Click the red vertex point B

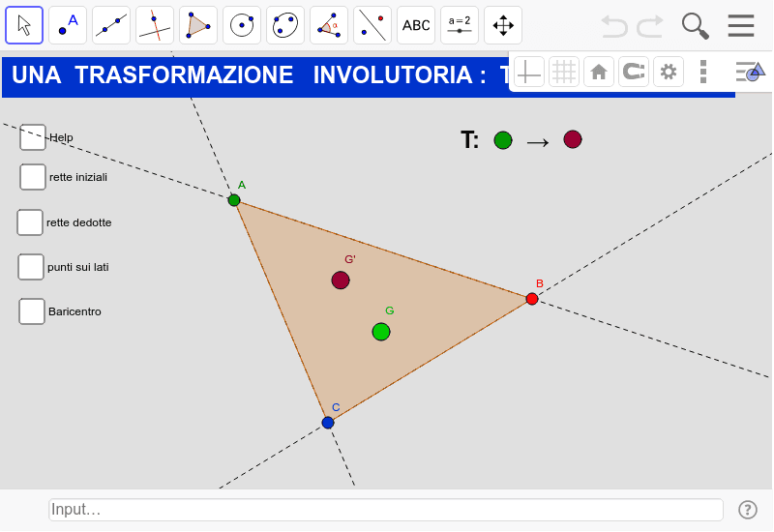531,299
